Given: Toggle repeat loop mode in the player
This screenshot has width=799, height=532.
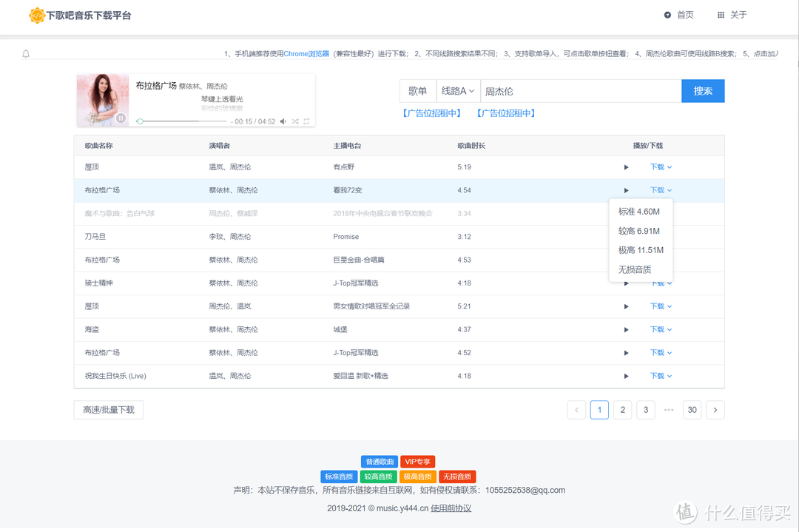Looking at the screenshot, I should pos(306,121).
